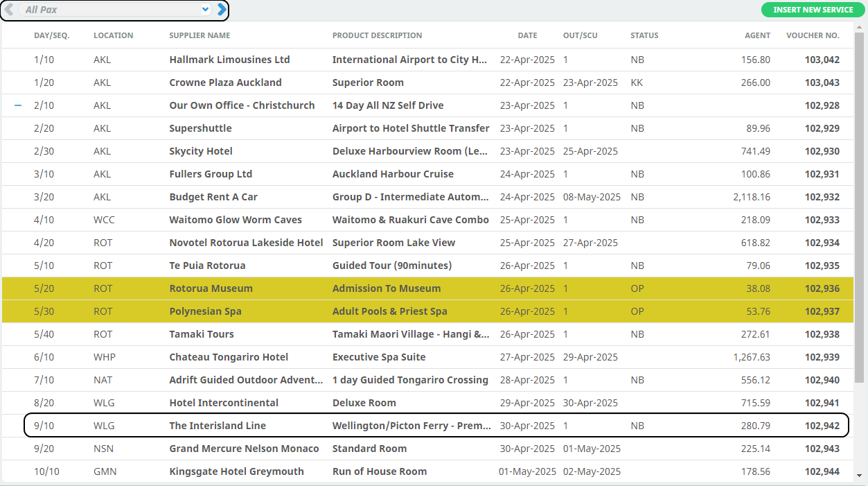
Task: Click the scrollbar up arrow
Action: point(860,28)
